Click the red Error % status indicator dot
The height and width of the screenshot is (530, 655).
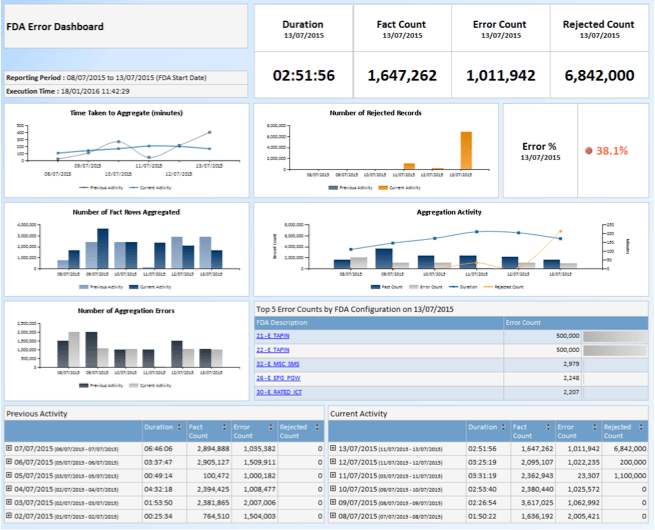[589, 151]
